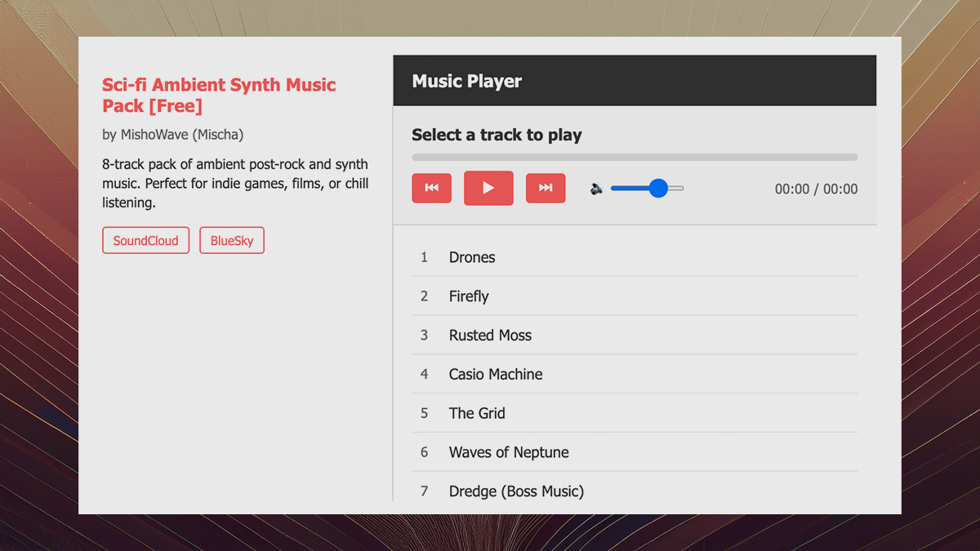Click the Select a track to play heading
The width and height of the screenshot is (980, 551).
coord(497,136)
